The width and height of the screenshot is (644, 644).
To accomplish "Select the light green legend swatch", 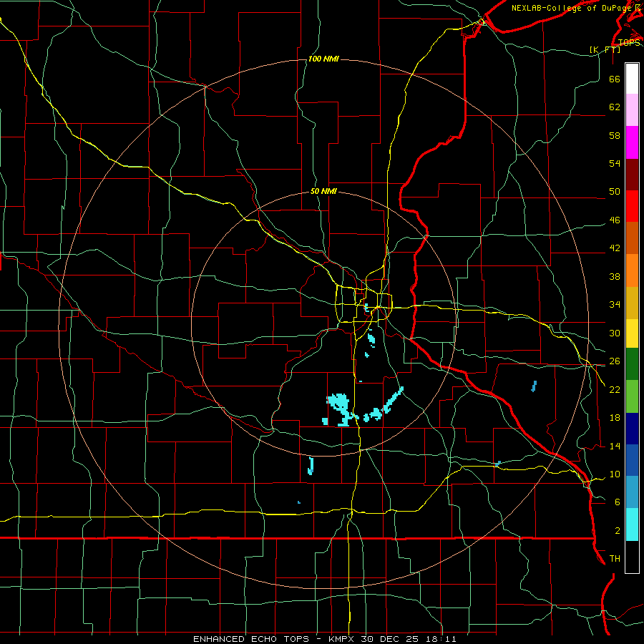I will [x=632, y=396].
